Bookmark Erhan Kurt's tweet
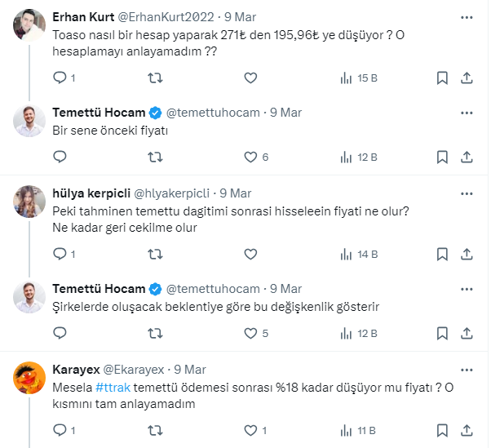The width and height of the screenshot is (491, 448). [441, 78]
